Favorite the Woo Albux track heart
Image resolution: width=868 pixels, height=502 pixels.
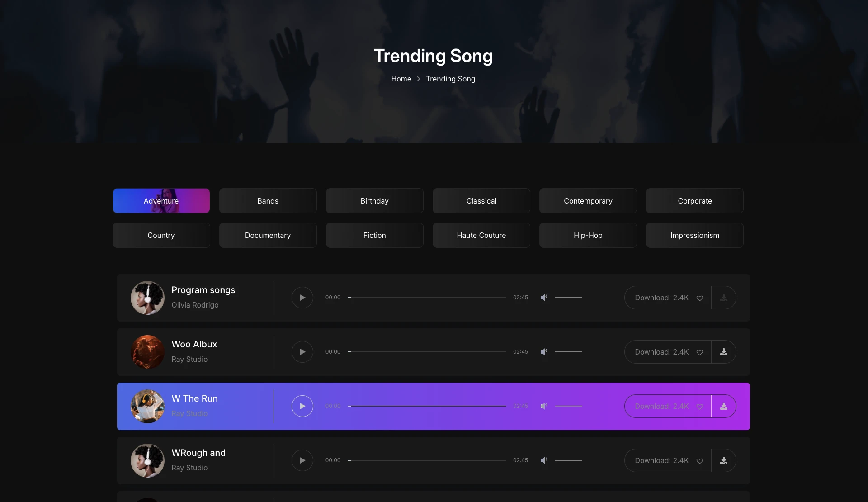click(x=700, y=352)
